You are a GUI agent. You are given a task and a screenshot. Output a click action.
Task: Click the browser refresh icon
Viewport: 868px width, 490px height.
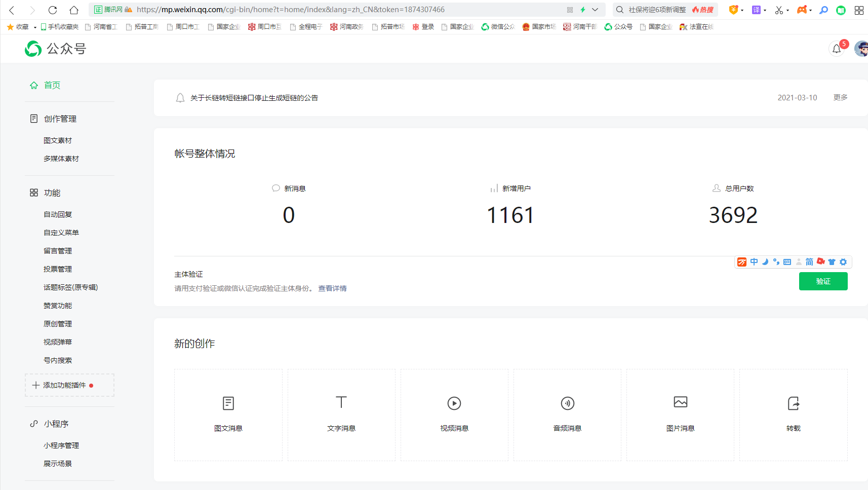tap(53, 10)
